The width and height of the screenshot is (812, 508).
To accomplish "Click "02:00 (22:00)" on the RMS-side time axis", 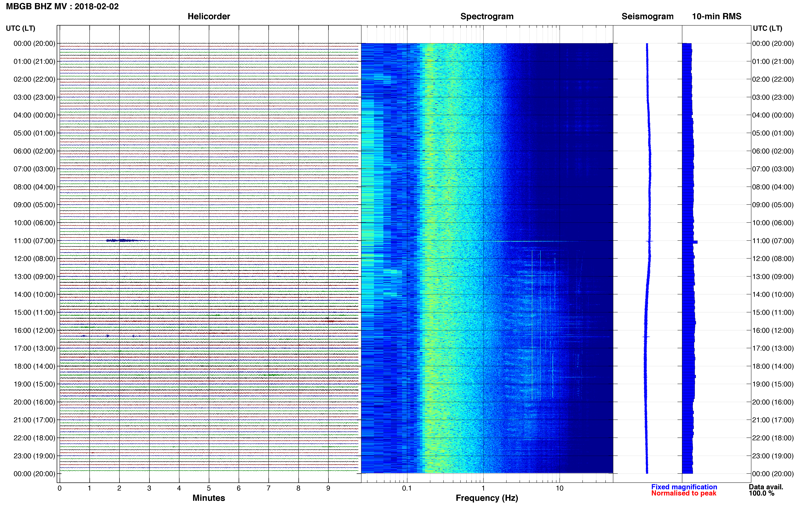I will click(773, 79).
